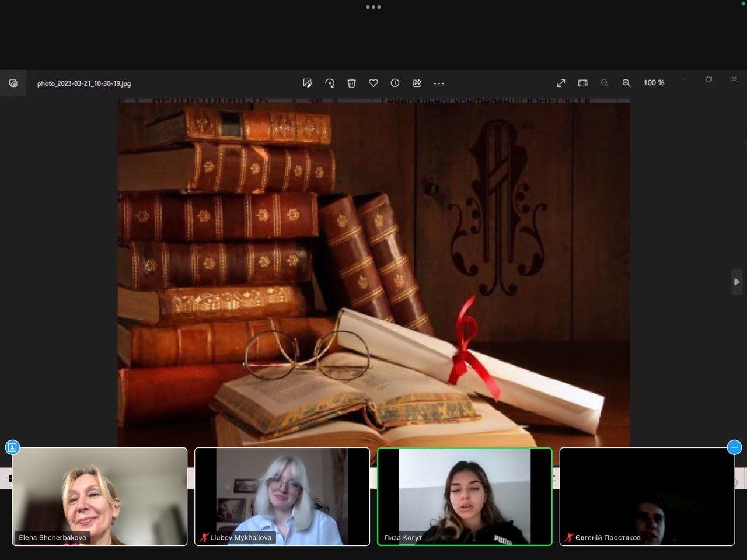Enter full screen with diagonal arrows icon

[x=561, y=83]
